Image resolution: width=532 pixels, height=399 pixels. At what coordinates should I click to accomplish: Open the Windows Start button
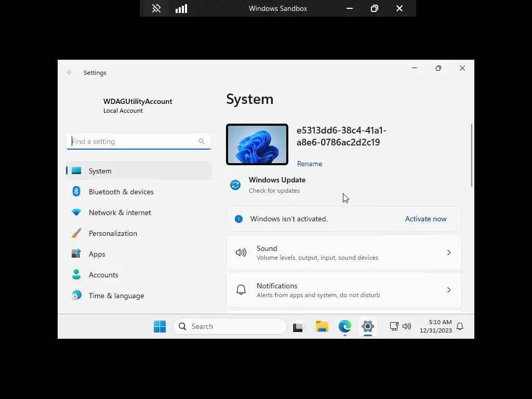tap(159, 326)
